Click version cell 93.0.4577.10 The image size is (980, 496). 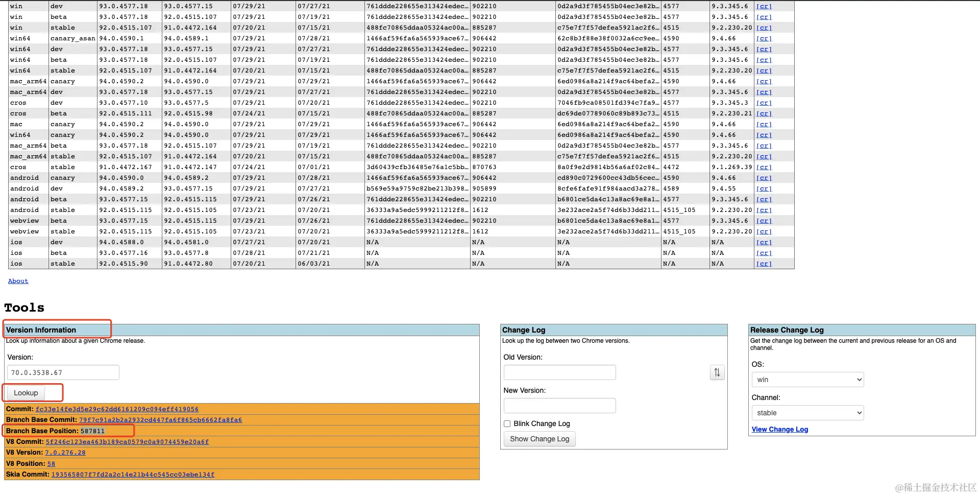click(129, 103)
